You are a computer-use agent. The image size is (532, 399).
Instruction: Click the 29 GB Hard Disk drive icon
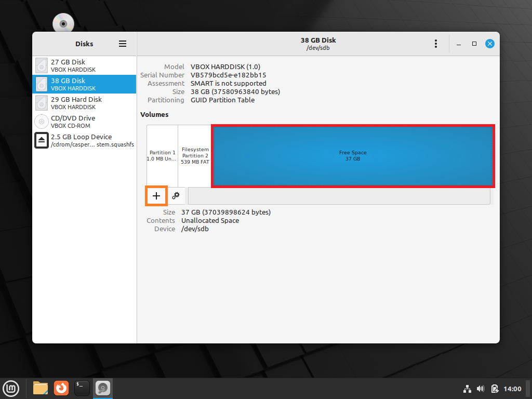point(42,103)
